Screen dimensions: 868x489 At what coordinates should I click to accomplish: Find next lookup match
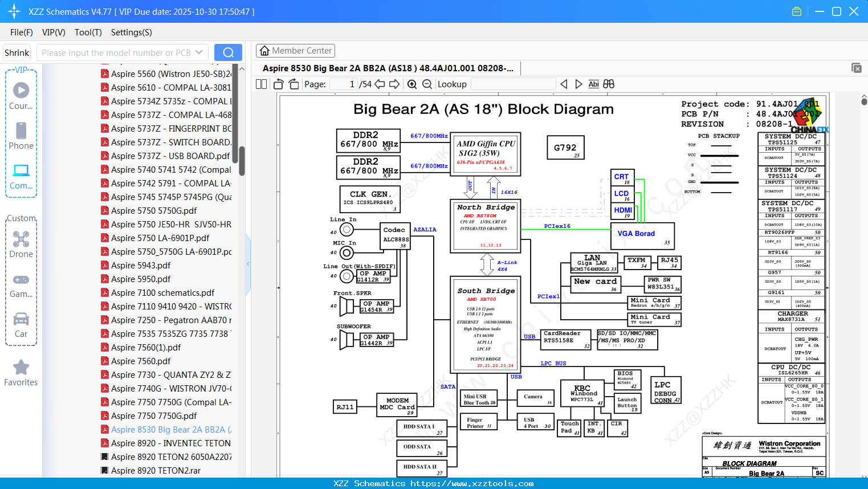click(578, 84)
